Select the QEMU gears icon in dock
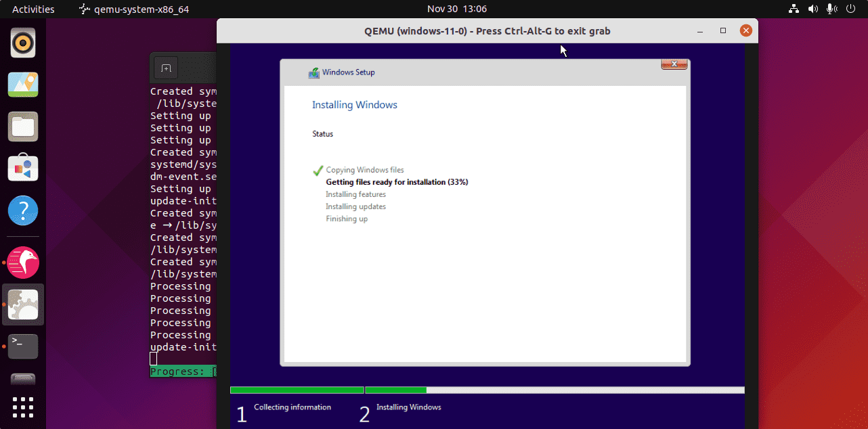This screenshot has height=429, width=868. [x=23, y=304]
